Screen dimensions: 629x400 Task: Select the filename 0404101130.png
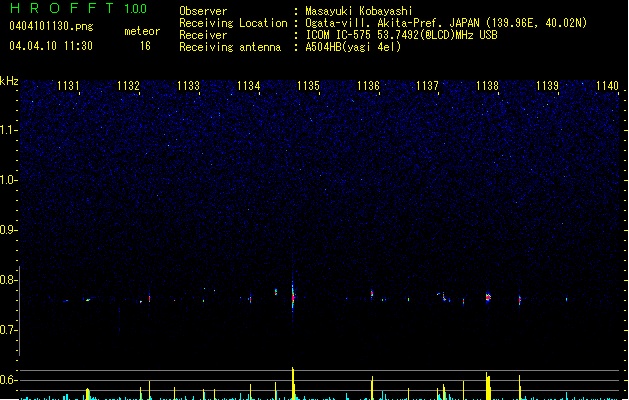(51, 26)
